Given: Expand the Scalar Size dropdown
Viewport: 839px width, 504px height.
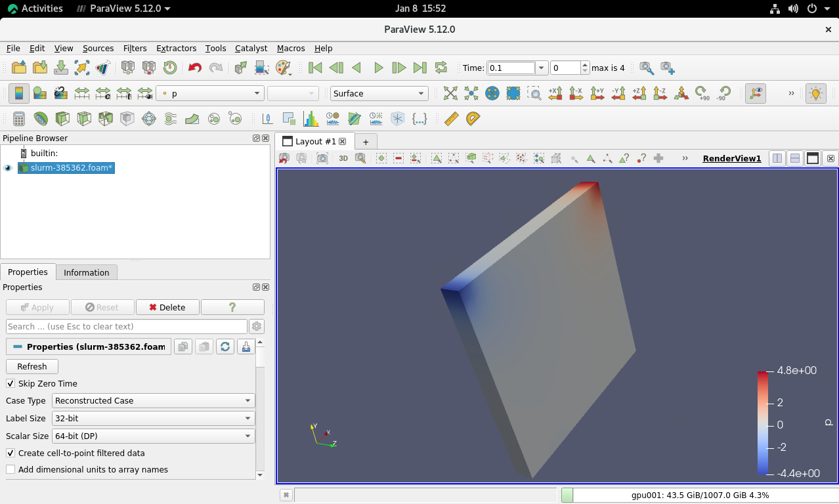Looking at the screenshot, I should pyautogui.click(x=154, y=436).
